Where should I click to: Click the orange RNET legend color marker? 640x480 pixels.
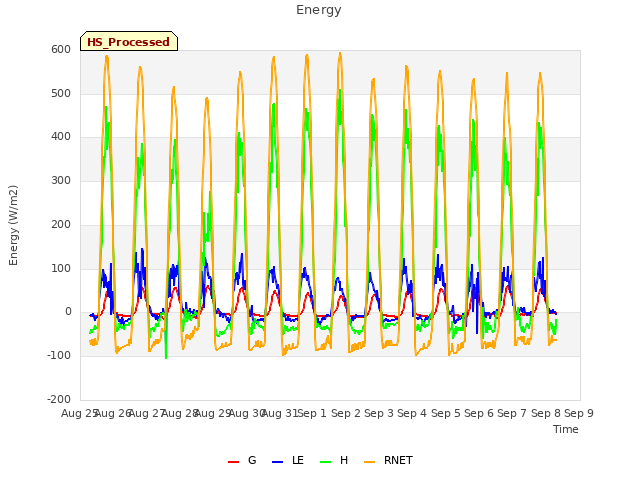coord(369,462)
